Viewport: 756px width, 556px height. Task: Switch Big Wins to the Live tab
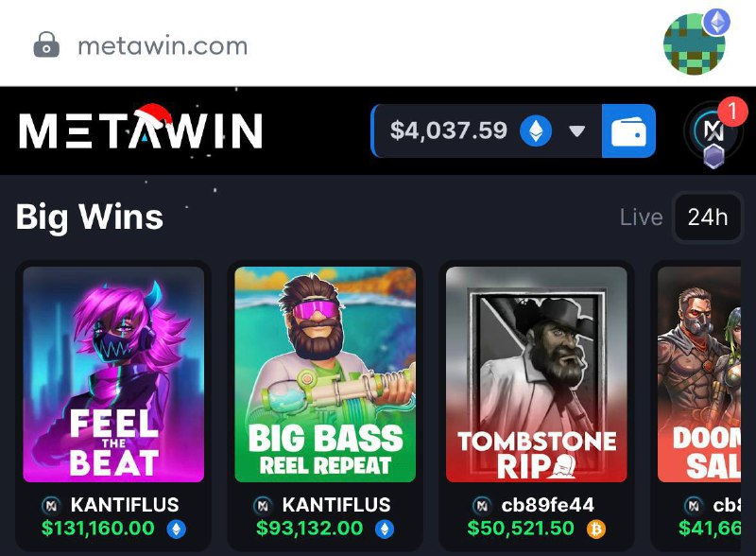tap(642, 217)
